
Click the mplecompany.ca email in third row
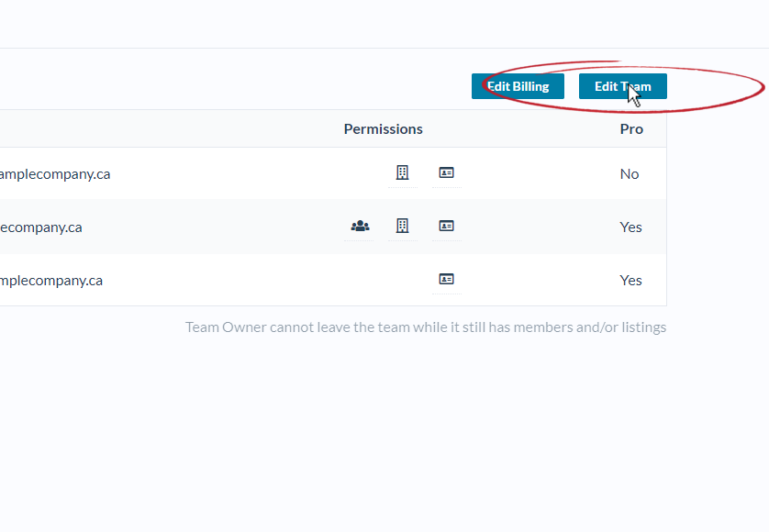click(51, 281)
